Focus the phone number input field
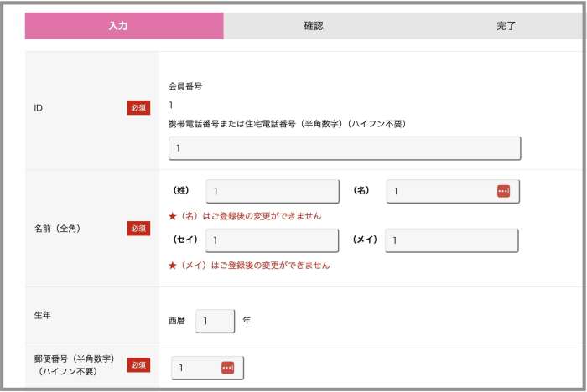Viewport: 587px width, 392px height. pos(345,148)
